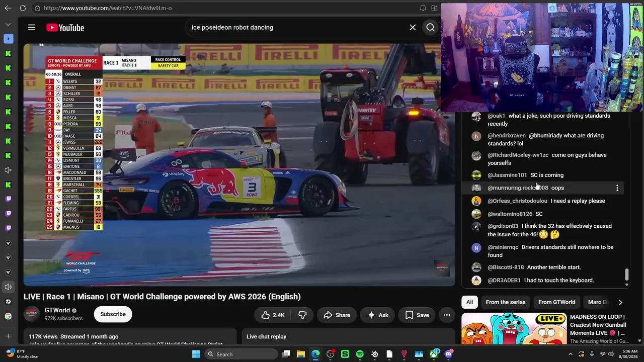Open the GTWorld channel avatar
Viewport: 644px width, 362px height.
pos(32,314)
